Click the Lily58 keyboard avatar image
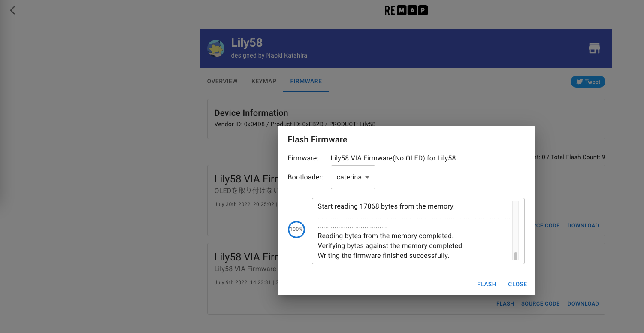Screen dimensions: 644x333 pos(216,48)
